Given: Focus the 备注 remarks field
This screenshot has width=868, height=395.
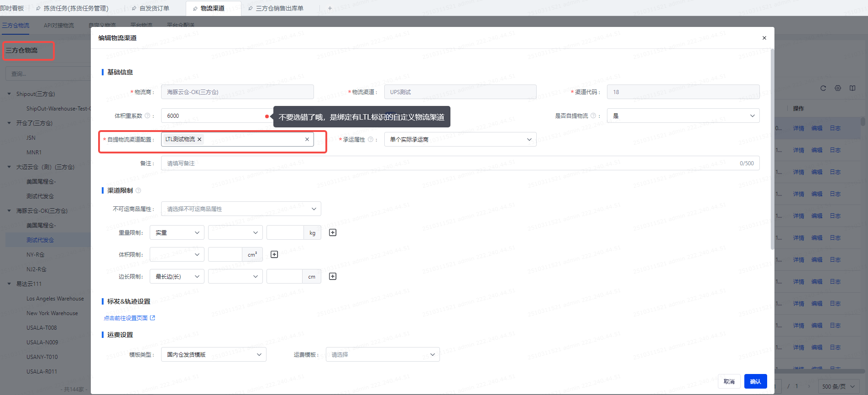Looking at the screenshot, I should (460, 163).
